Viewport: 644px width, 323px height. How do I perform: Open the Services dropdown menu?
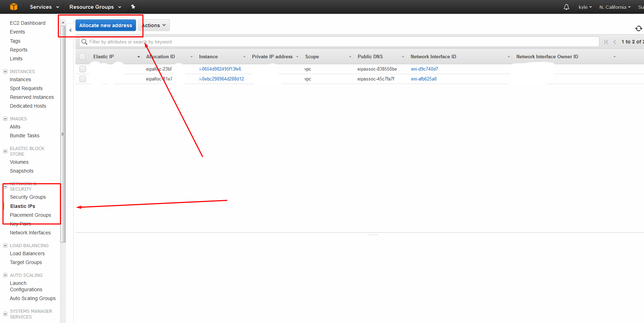pos(44,7)
